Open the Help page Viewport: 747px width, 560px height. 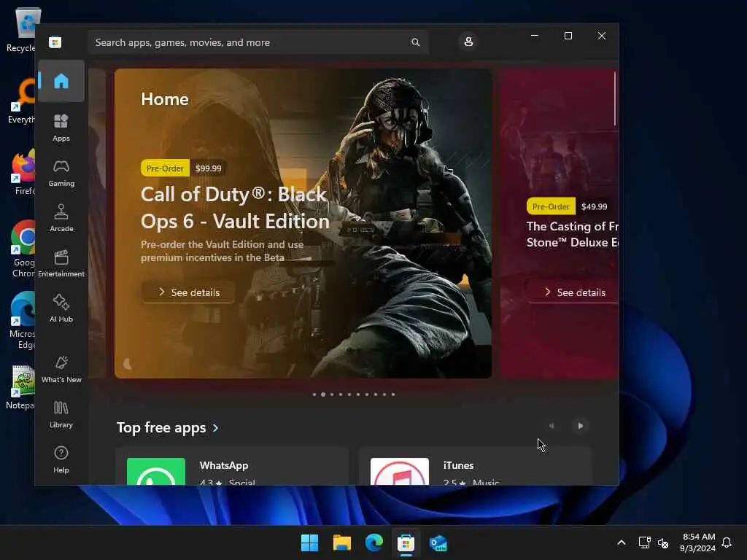[x=61, y=459]
